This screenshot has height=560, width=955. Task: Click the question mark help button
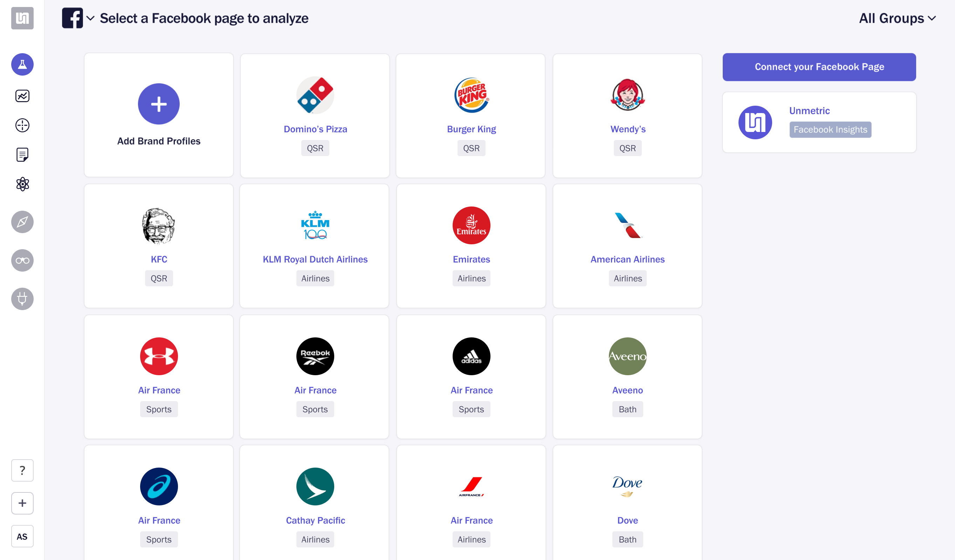point(22,470)
